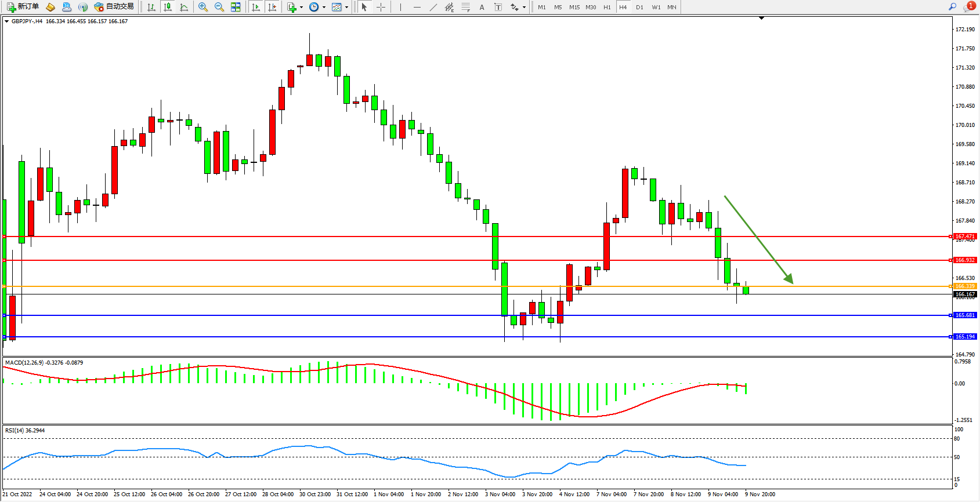Zoom out the chart with magnifier minus

coord(219,7)
